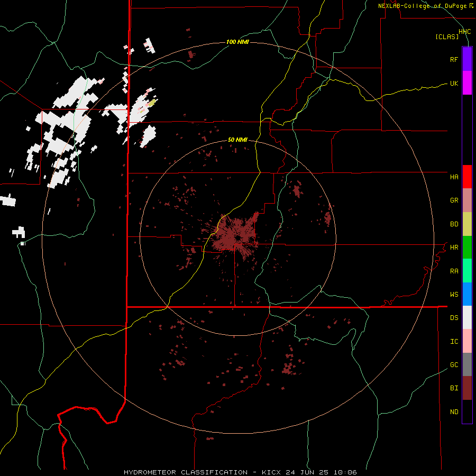476x476 pixels.
Task: Click the UK legend label
Action: (454, 83)
